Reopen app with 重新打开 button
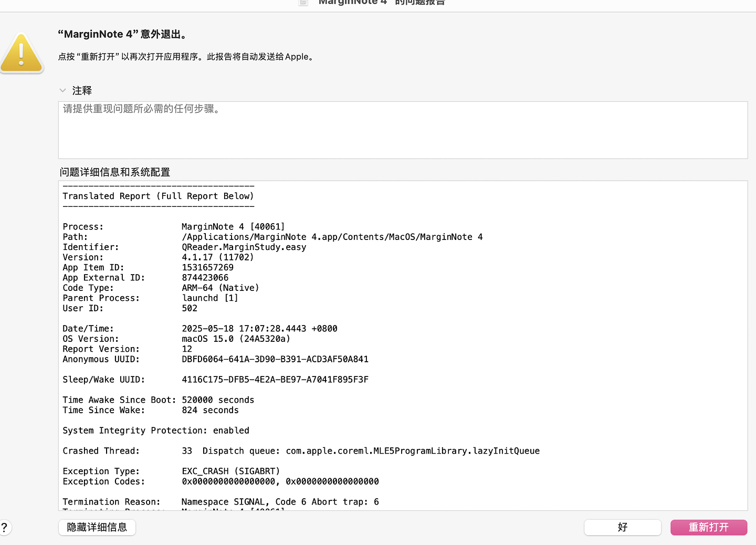 [709, 527]
